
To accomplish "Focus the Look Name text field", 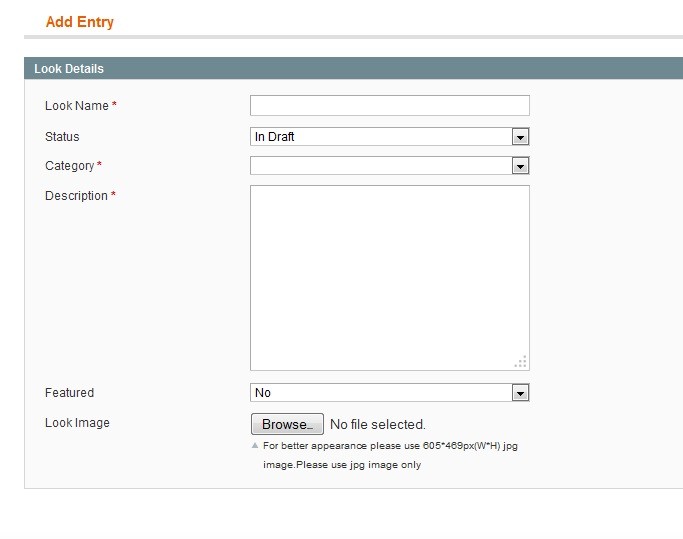I will point(389,105).
